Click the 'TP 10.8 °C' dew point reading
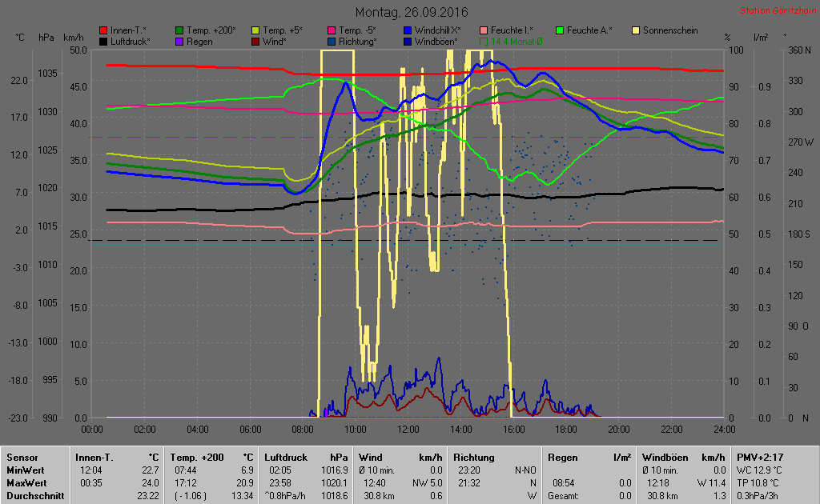The image size is (820, 504). click(x=758, y=484)
